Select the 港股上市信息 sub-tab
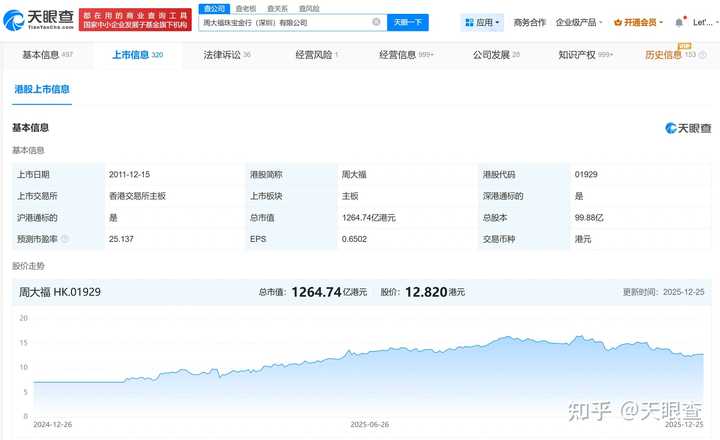The height and width of the screenshot is (440, 720). click(42, 89)
